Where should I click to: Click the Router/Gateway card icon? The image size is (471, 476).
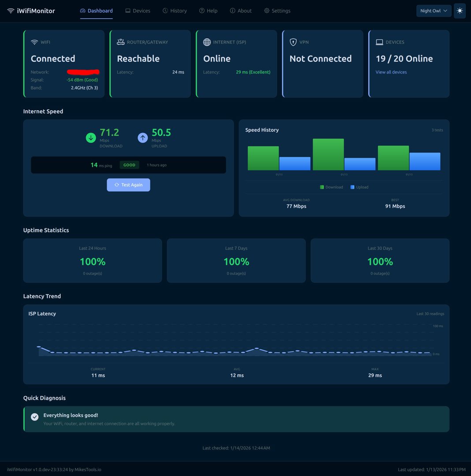121,42
